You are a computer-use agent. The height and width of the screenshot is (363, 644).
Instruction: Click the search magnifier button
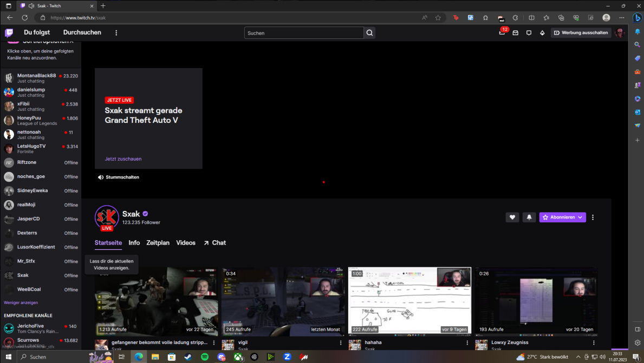(369, 33)
